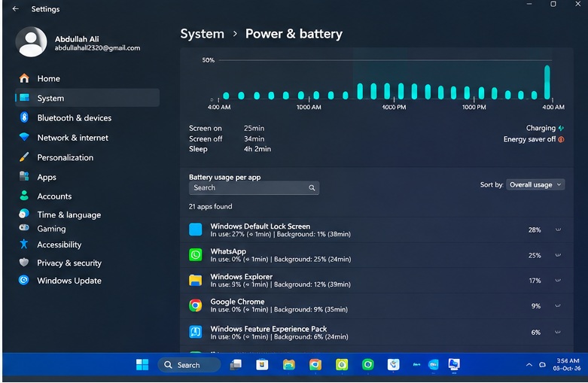Screen dimensions: 588x383
Task: Open the Abdullah Ali profile picture
Action: [31, 42]
